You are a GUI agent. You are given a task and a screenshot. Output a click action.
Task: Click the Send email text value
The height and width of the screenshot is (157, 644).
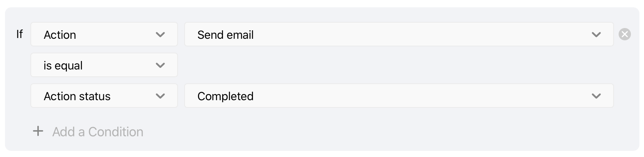pyautogui.click(x=225, y=35)
